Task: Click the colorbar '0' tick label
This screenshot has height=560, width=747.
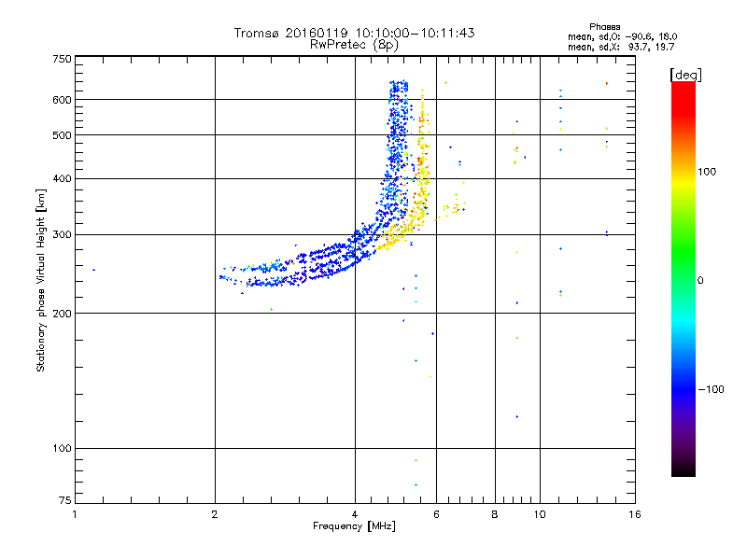Action: (x=700, y=281)
